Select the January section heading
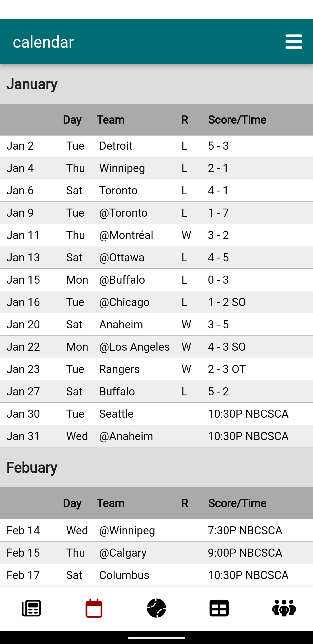The height and width of the screenshot is (644, 313). coord(32,84)
